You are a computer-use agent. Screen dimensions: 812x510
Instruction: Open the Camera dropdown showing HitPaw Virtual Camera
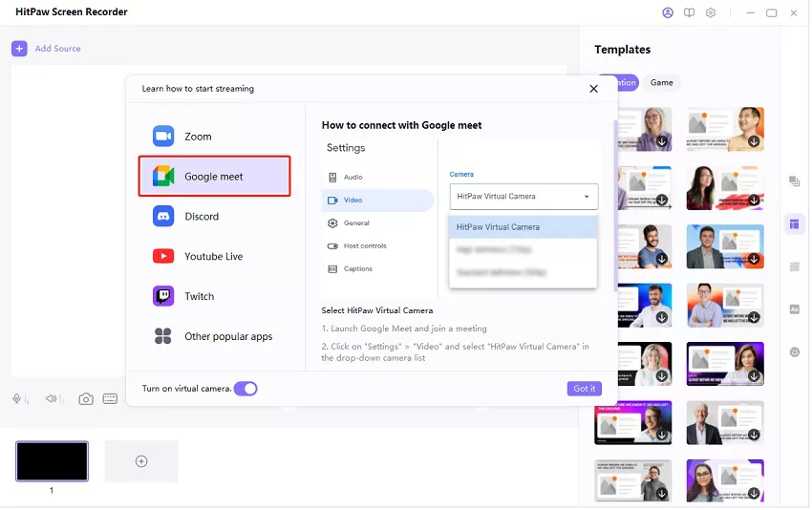(x=524, y=196)
